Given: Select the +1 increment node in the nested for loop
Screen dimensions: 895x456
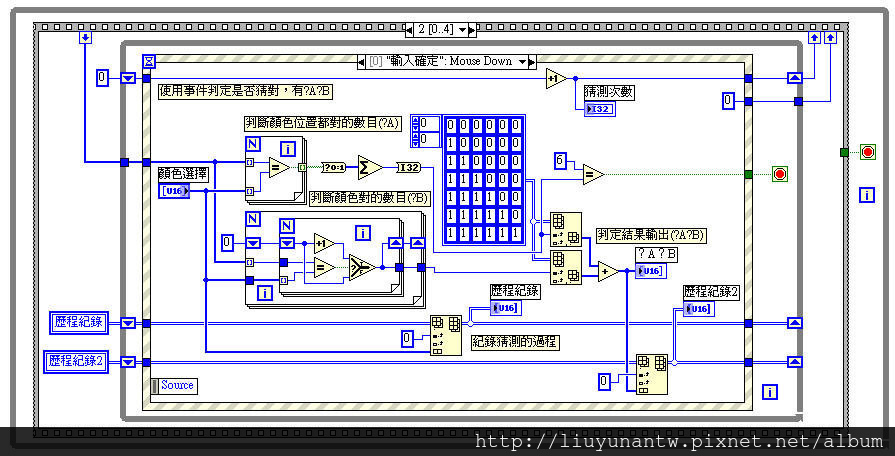Looking at the screenshot, I should click(324, 244).
